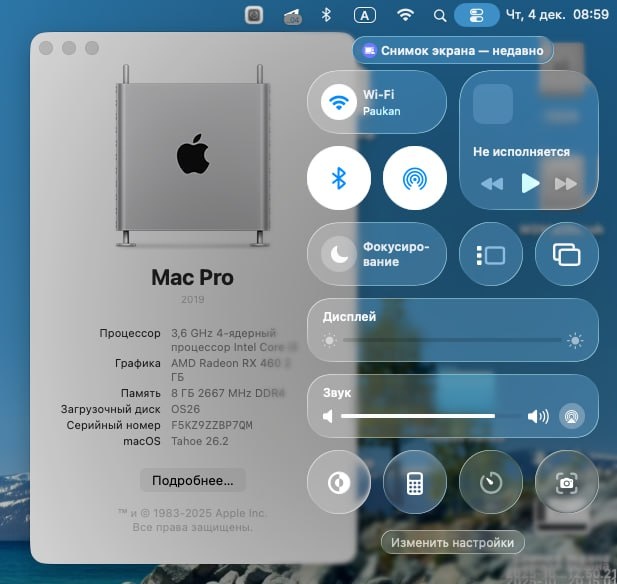
Task: Click the startup disk OS26 value
Action: pos(185,409)
